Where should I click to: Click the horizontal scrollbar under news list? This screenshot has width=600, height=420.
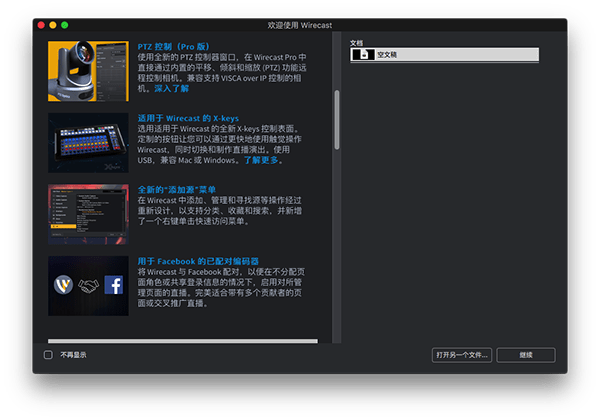(x=183, y=341)
